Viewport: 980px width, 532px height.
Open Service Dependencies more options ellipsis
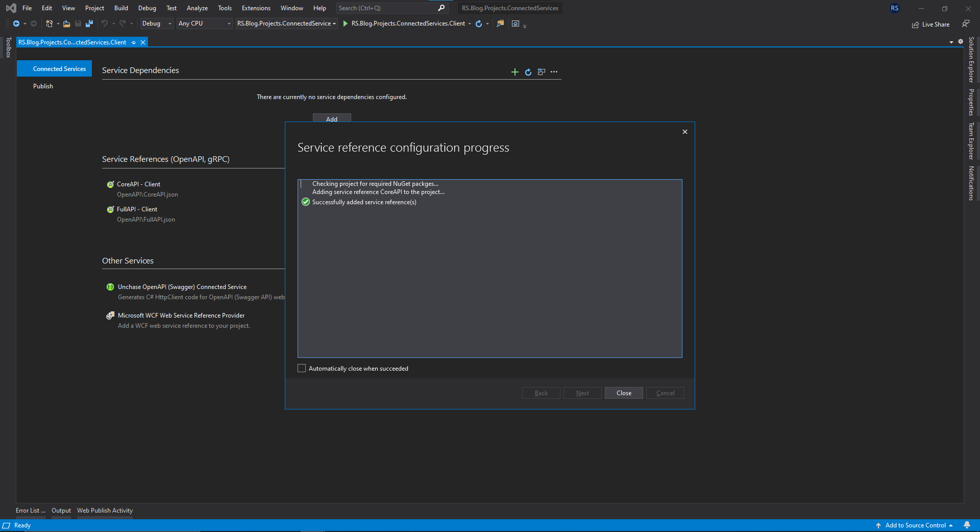(554, 72)
